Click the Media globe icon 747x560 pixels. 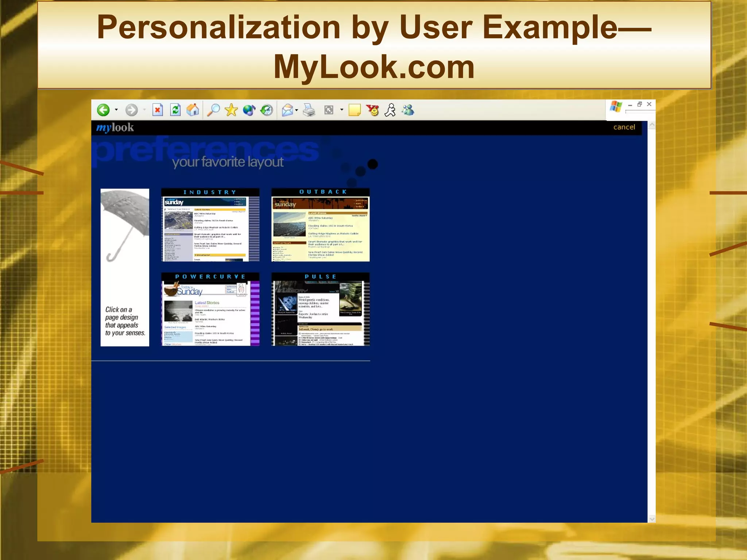pos(249,110)
